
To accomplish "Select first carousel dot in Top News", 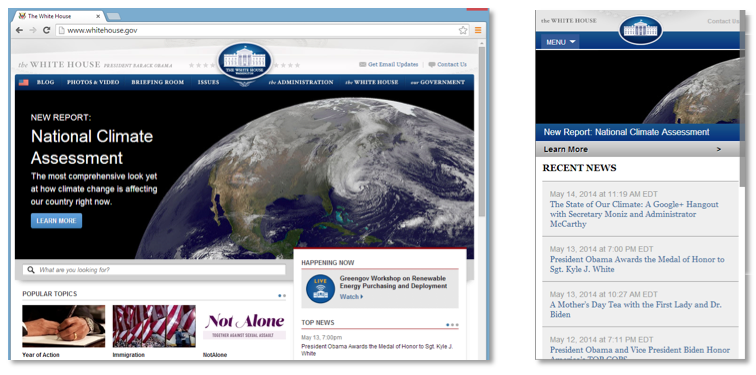I will point(447,325).
